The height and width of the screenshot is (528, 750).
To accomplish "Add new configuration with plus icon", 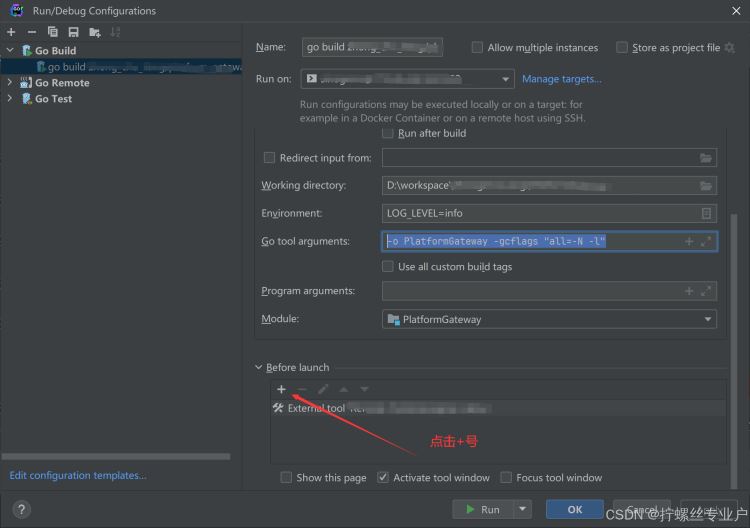I will pyautogui.click(x=11, y=32).
